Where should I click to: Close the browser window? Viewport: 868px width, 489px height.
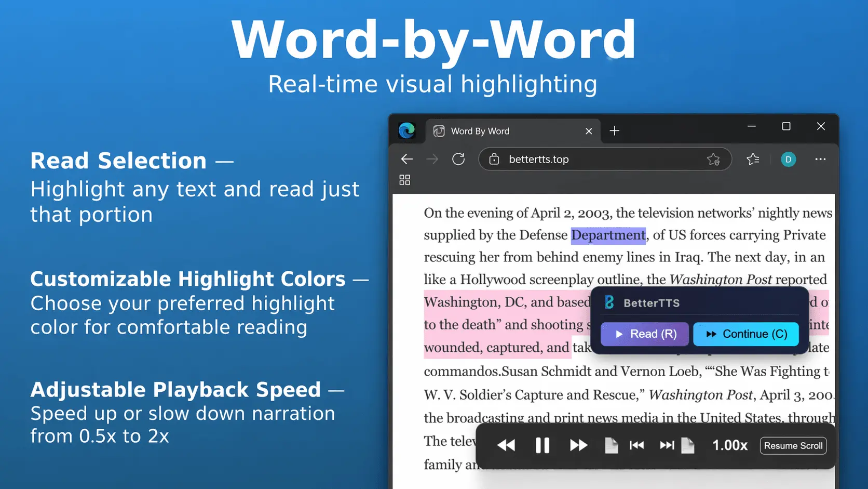click(821, 126)
